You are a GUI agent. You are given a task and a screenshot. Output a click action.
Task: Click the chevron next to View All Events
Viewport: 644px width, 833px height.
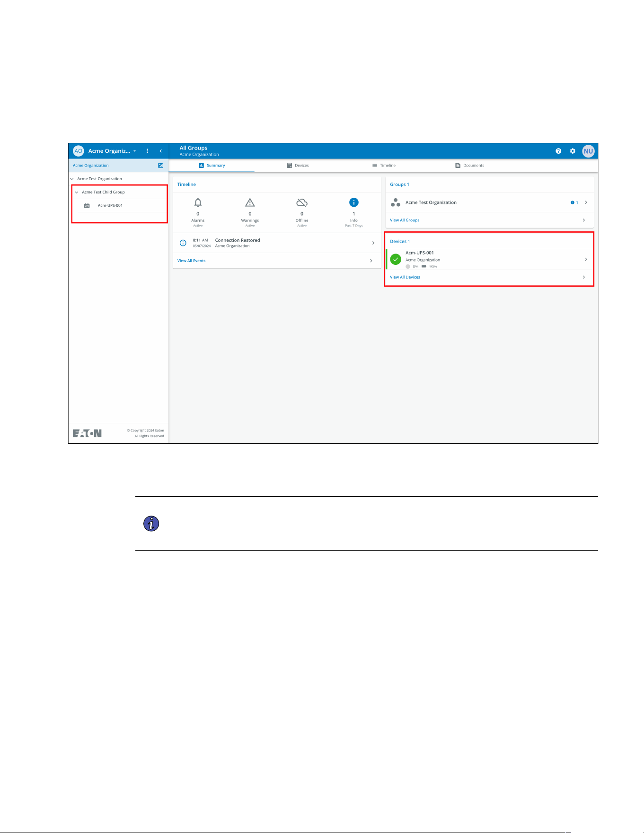371,261
